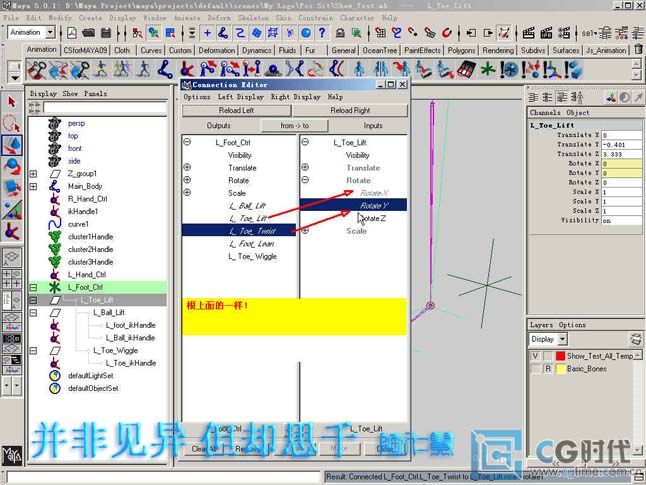The height and width of the screenshot is (485, 646).
Task: Open the Left Display menu in Connection Editor
Action: pos(241,97)
